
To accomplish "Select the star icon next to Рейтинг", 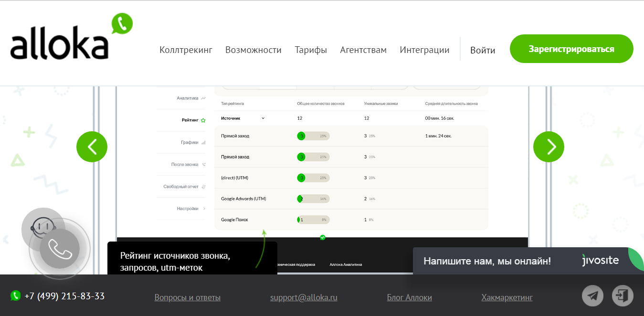I will tap(203, 120).
